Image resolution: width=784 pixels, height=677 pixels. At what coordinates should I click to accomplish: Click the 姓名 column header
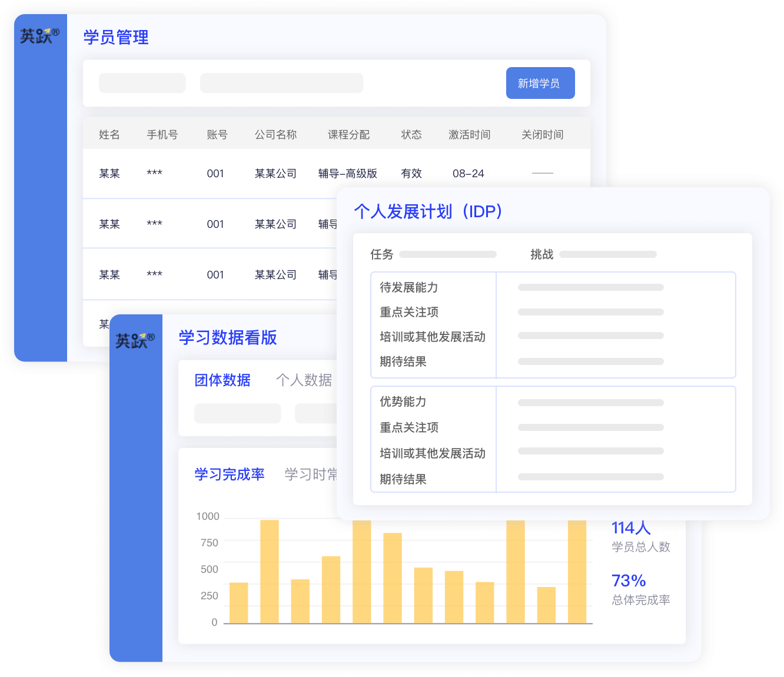(109, 135)
